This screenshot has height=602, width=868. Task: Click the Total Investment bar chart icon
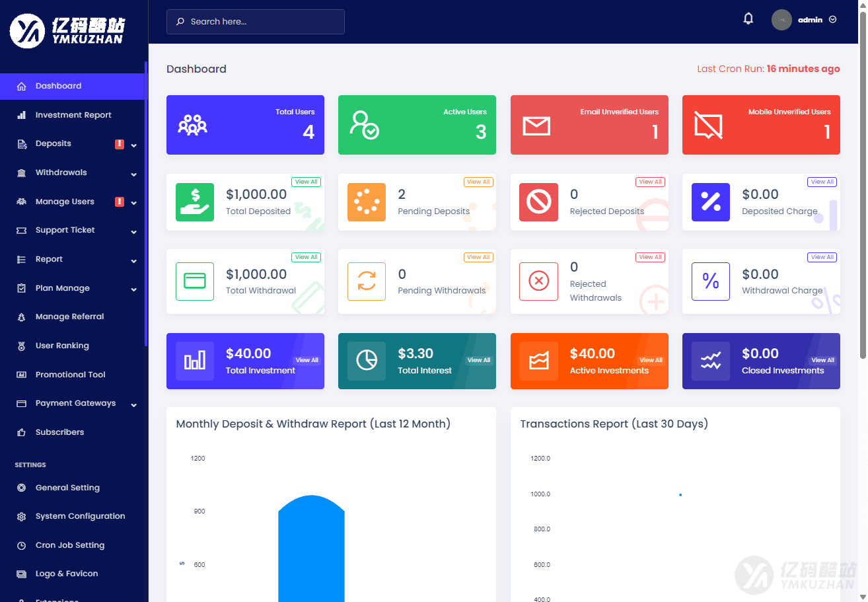coord(195,361)
